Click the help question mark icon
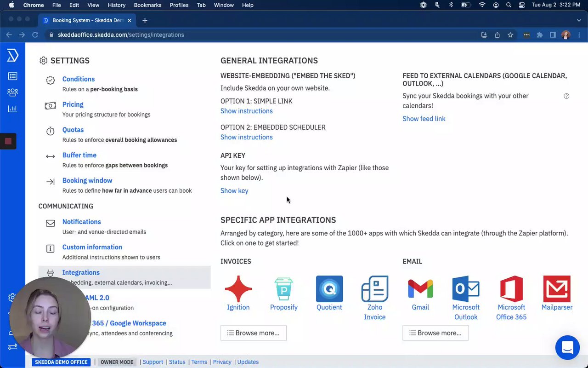This screenshot has height=368, width=588. tap(566, 96)
